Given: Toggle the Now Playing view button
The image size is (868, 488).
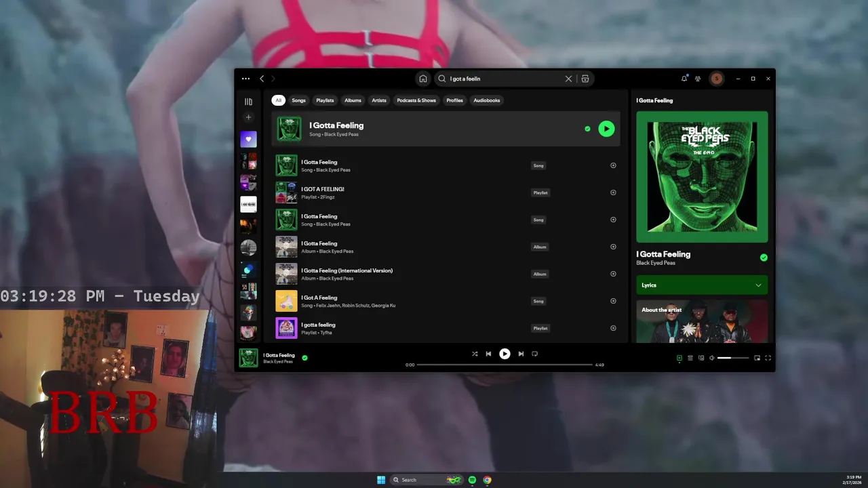Looking at the screenshot, I should point(679,358).
